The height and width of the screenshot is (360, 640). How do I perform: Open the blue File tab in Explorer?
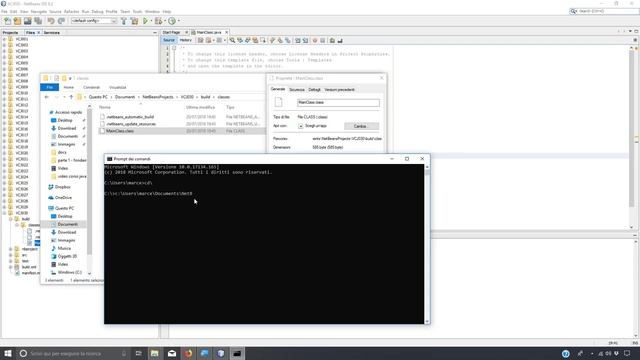point(49,87)
